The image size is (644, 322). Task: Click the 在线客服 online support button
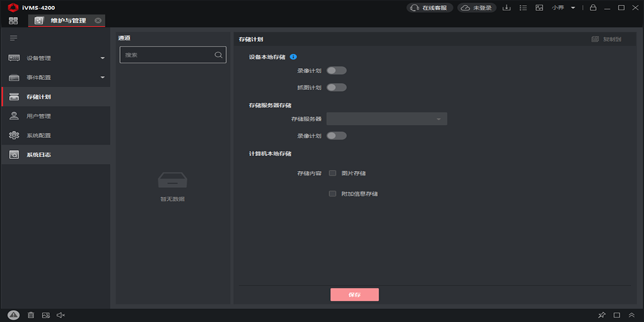430,8
